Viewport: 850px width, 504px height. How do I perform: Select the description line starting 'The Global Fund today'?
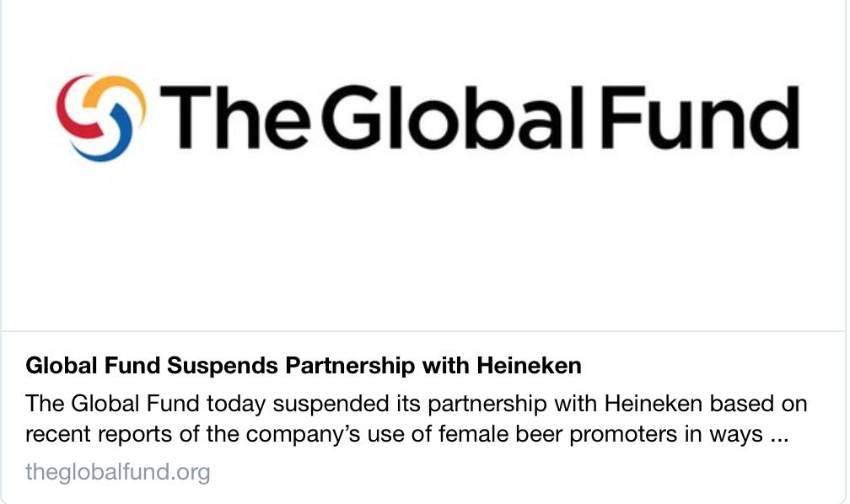click(x=417, y=404)
